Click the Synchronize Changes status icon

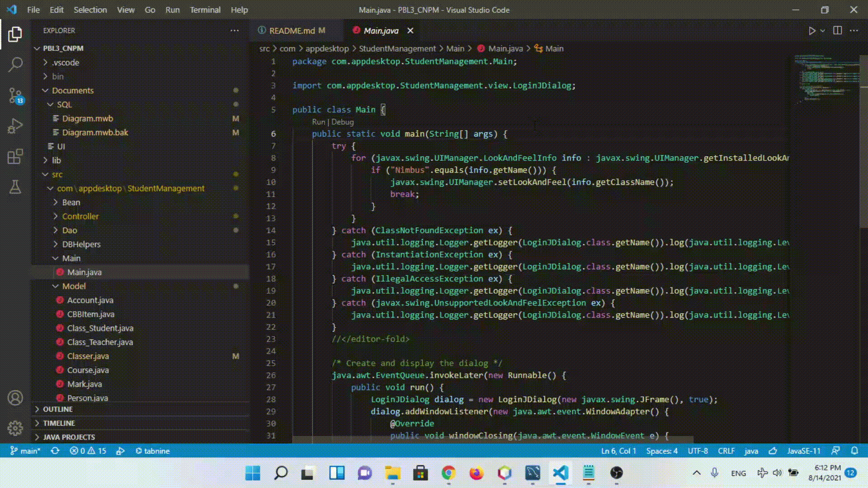click(x=55, y=451)
